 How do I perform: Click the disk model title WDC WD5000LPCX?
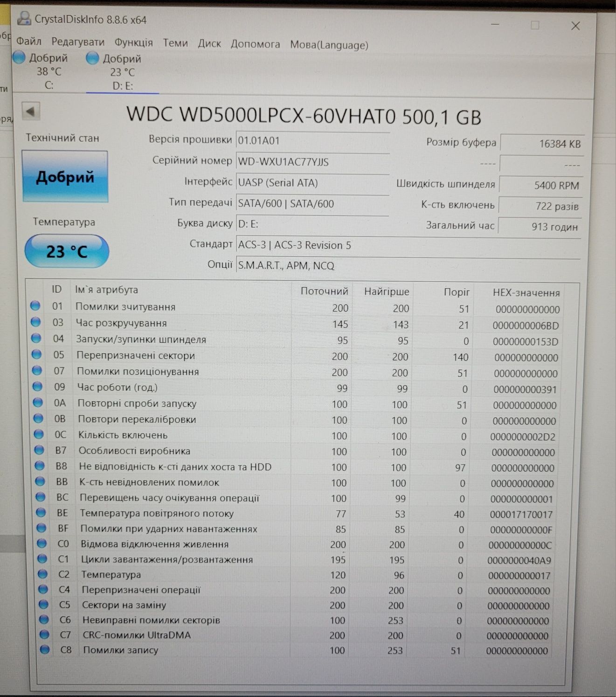(x=304, y=115)
